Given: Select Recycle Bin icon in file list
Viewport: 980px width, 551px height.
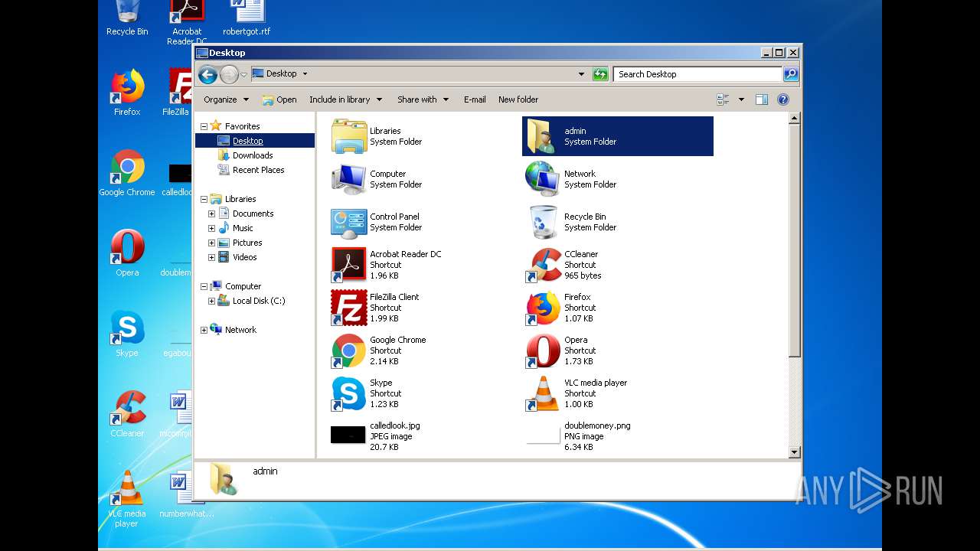Looking at the screenshot, I should pos(544,222).
